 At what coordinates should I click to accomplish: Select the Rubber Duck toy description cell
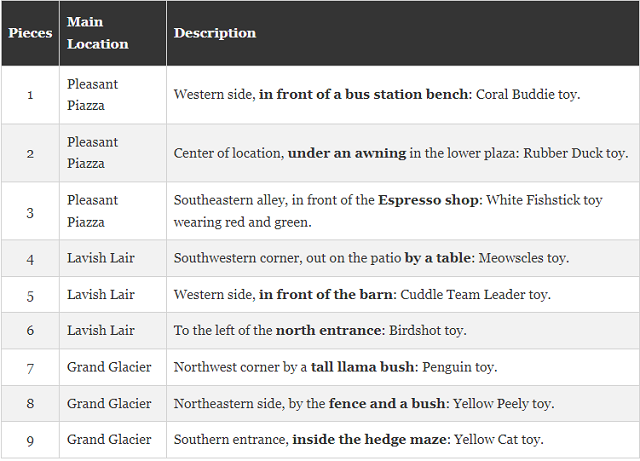coord(400,153)
